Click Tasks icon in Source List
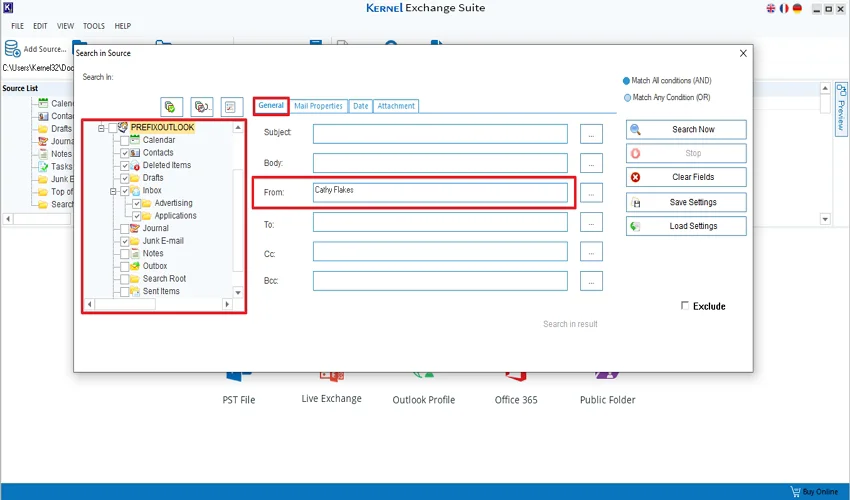Viewport: 850px width, 500px height. tap(43, 166)
